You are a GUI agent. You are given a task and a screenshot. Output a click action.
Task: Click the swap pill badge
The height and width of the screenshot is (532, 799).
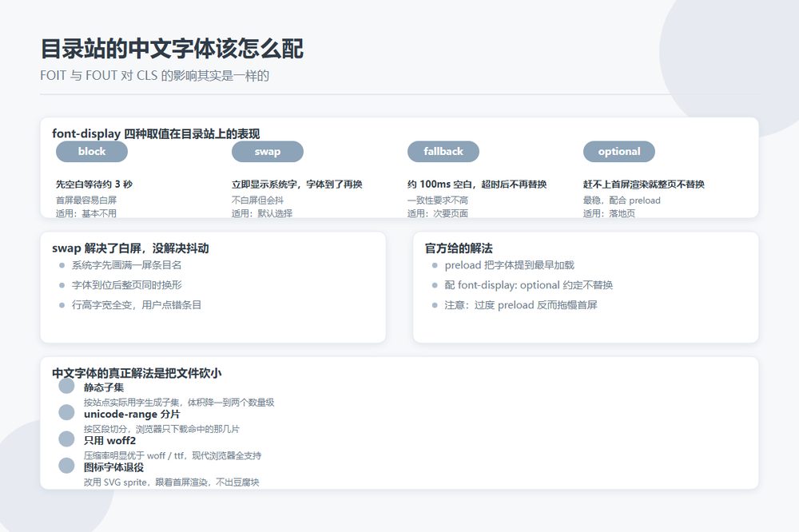268,151
